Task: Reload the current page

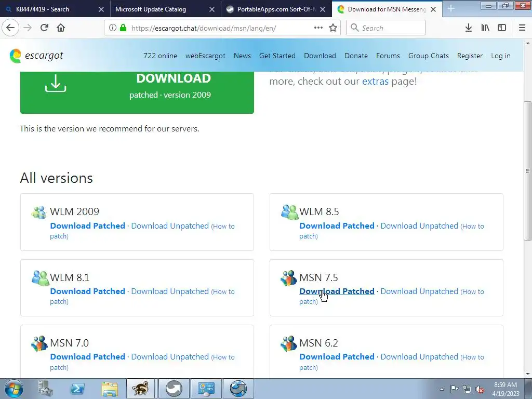Action: point(44,28)
